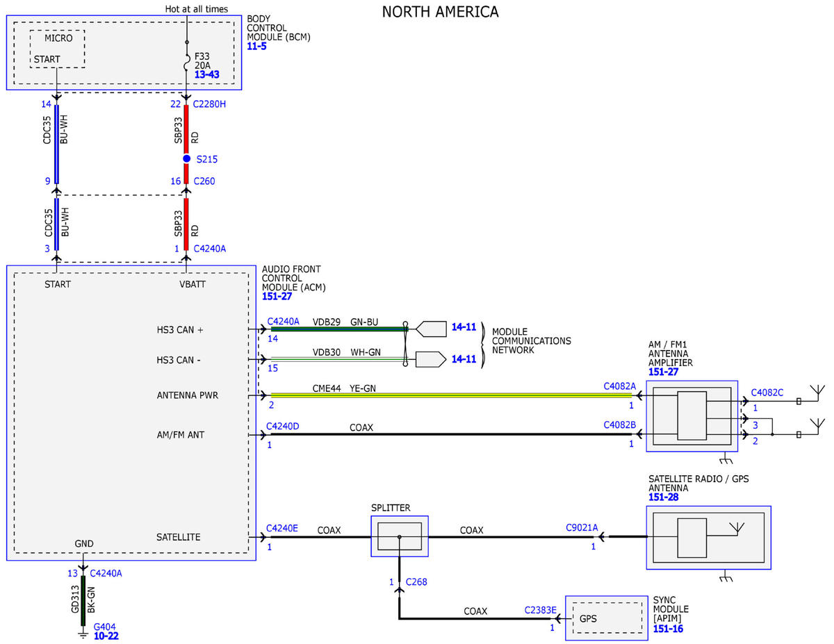Click the ANTENNA PWR pin label

(188, 395)
